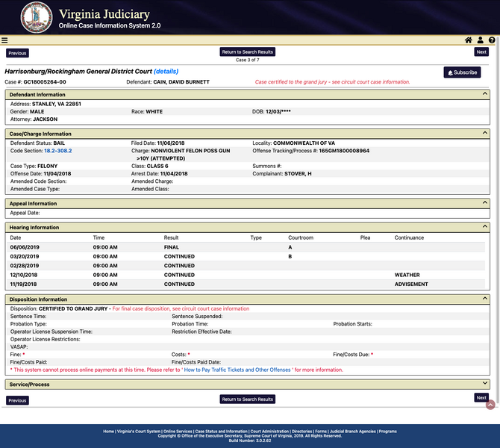
Task: Click the 12/10/2018 hearing date
Action: click(24, 275)
